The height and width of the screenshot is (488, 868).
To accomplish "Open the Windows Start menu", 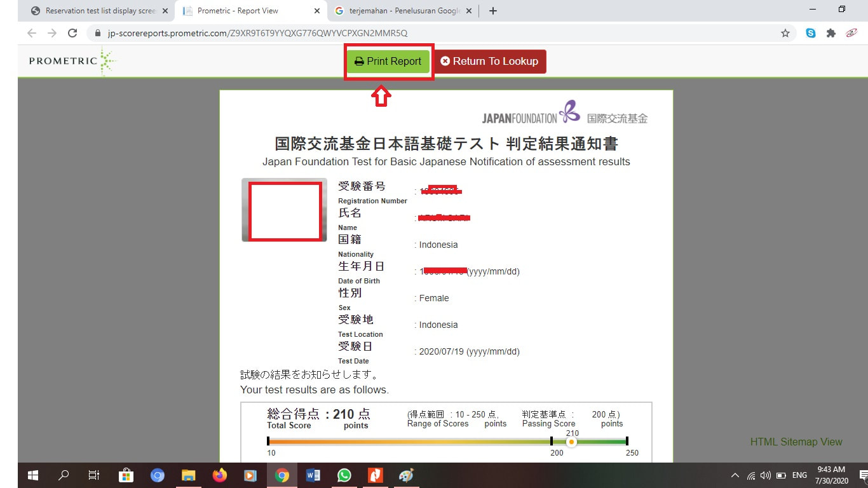I will pyautogui.click(x=33, y=475).
